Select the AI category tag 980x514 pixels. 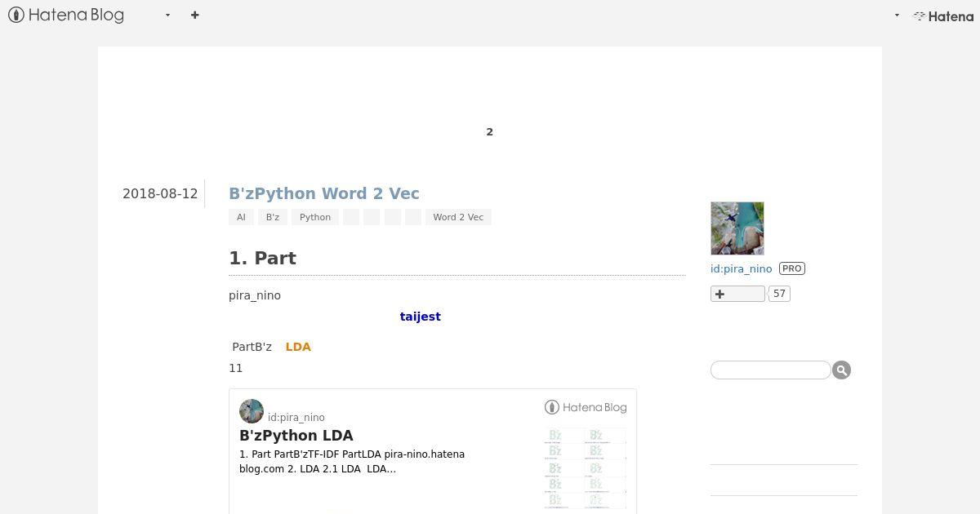click(241, 217)
